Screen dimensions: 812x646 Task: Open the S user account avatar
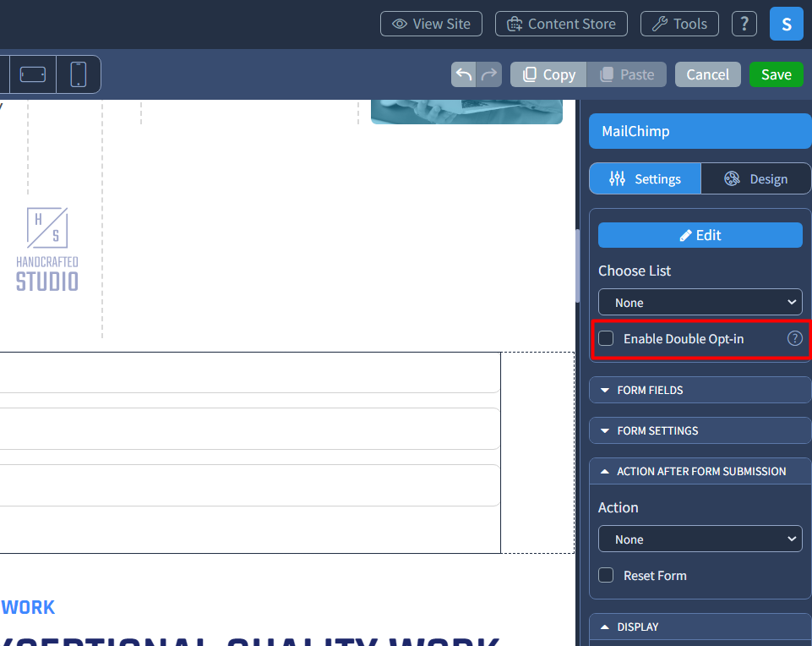[x=786, y=24]
